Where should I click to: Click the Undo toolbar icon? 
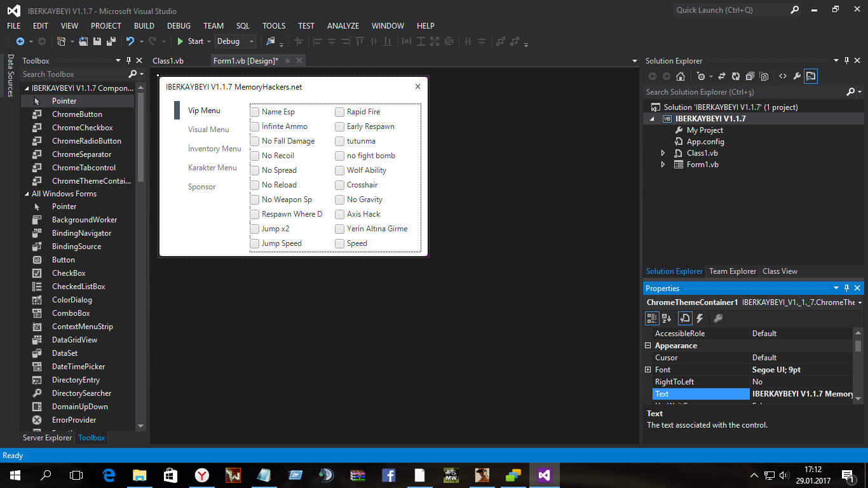(130, 41)
